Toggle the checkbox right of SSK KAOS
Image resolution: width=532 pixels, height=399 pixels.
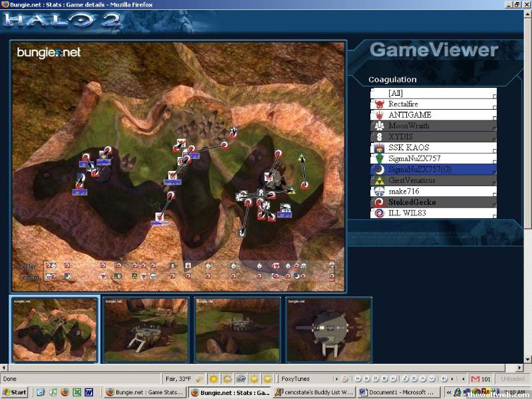tap(494, 150)
